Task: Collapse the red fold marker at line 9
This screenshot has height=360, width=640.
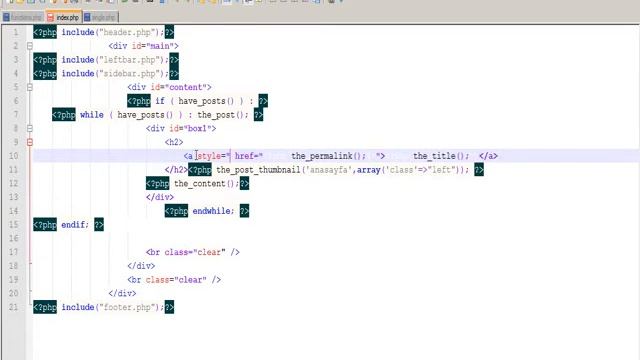Action: click(30, 142)
